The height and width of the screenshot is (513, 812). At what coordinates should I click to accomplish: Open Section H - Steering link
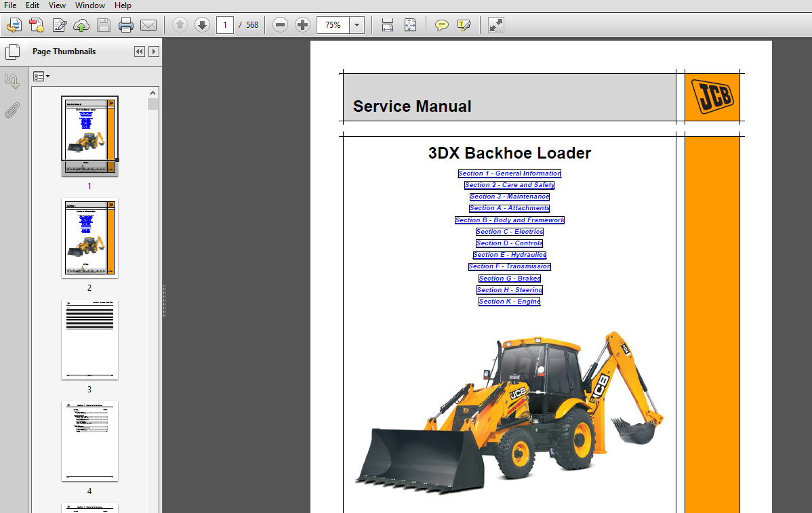[x=510, y=290]
